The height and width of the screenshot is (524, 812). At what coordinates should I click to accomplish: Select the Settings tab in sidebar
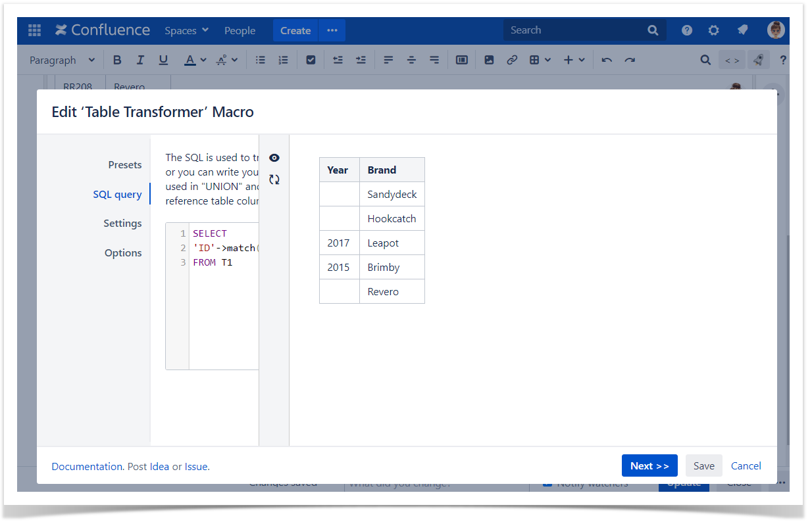pyautogui.click(x=122, y=224)
